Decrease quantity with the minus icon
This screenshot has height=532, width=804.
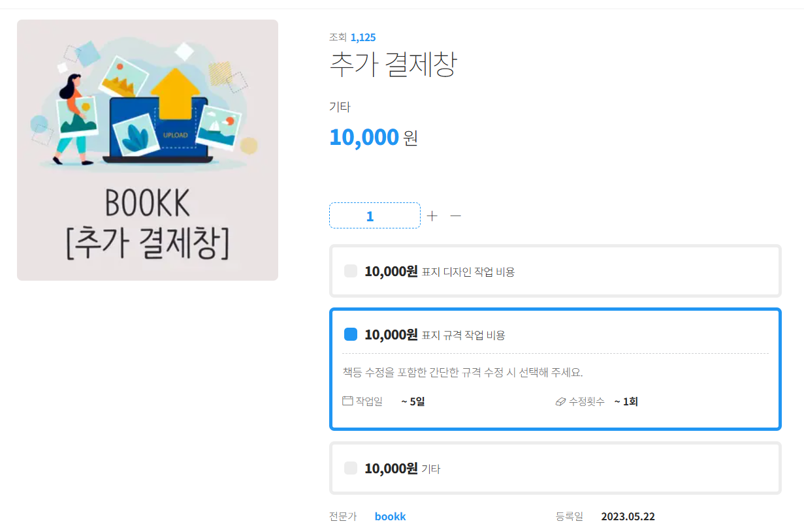pos(456,216)
